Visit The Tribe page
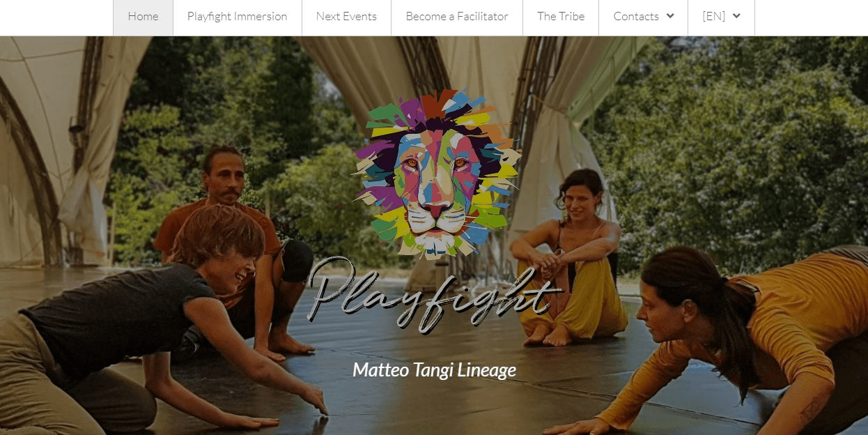Image resolution: width=868 pixels, height=435 pixels. [561, 17]
